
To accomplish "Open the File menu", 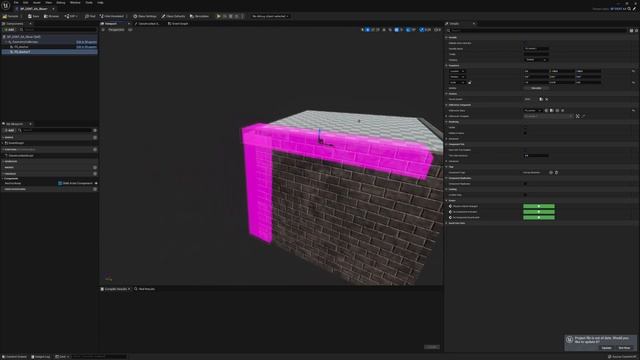I will pyautogui.click(x=16, y=2).
